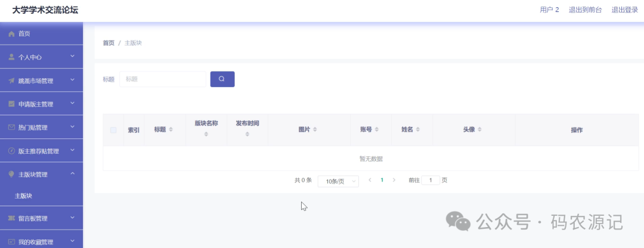This screenshot has height=248, width=644.
Task: Click 首页 breadcrumb link
Action: tap(109, 43)
